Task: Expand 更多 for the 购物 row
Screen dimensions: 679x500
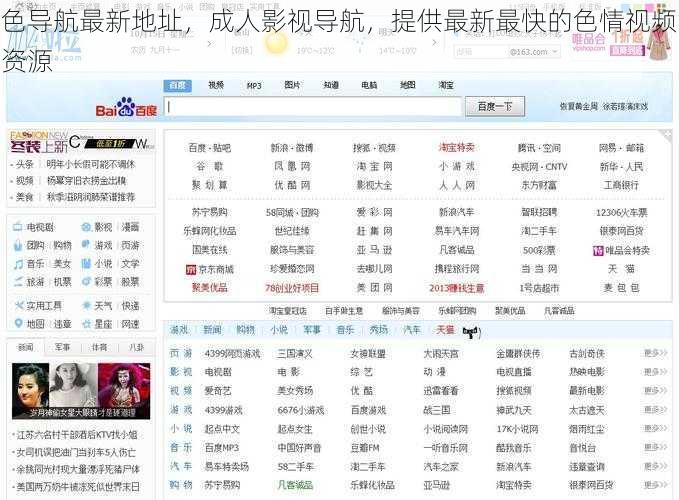Action: point(655,485)
